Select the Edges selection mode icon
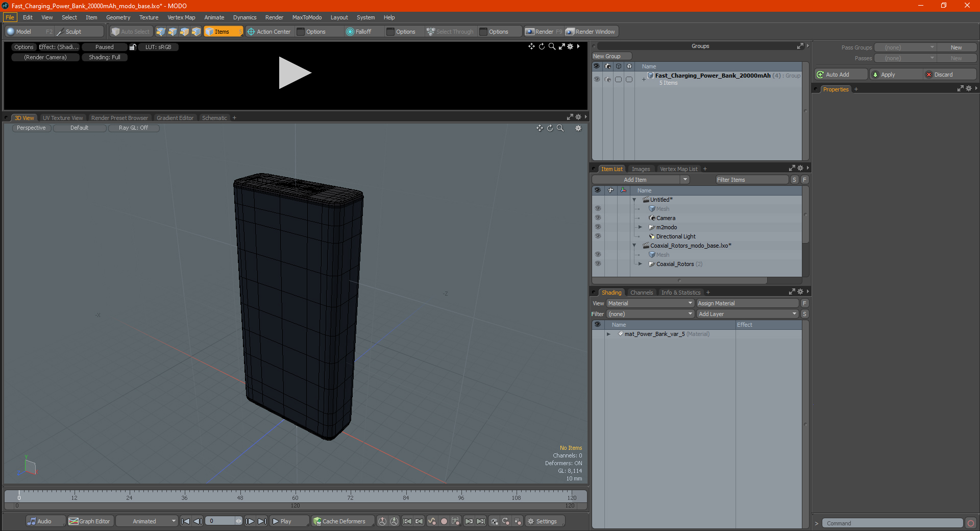Viewport: 980px width, 531px height. pos(173,32)
